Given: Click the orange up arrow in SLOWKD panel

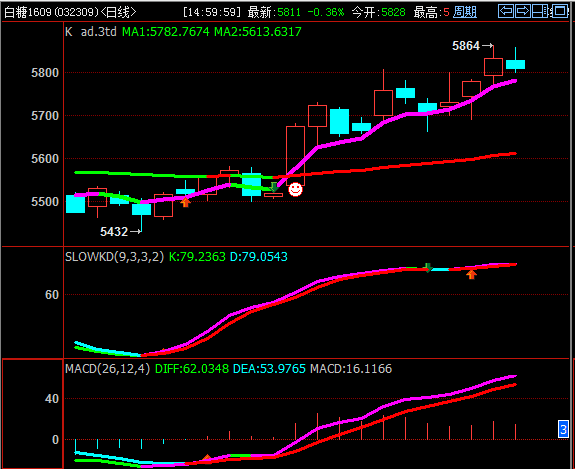Looking at the screenshot, I should [x=472, y=274].
